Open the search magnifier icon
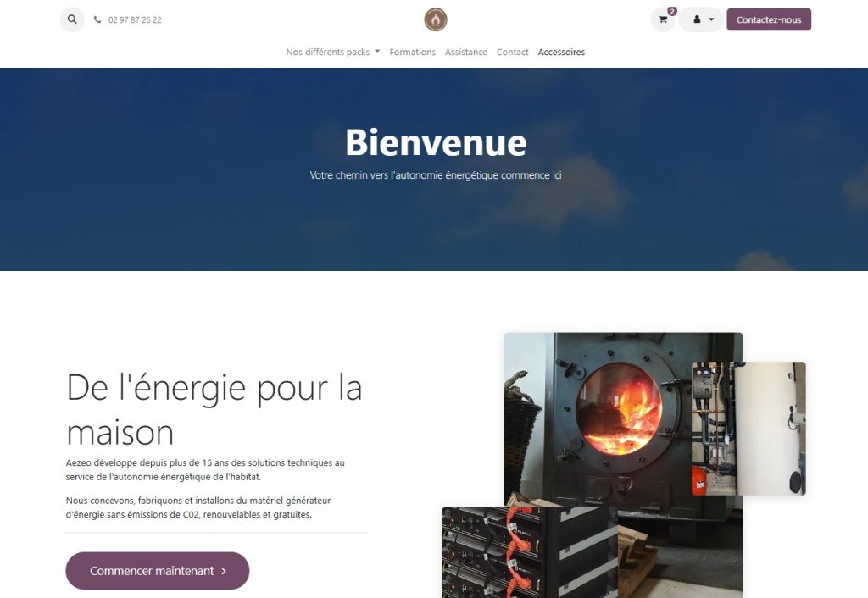 72,19
